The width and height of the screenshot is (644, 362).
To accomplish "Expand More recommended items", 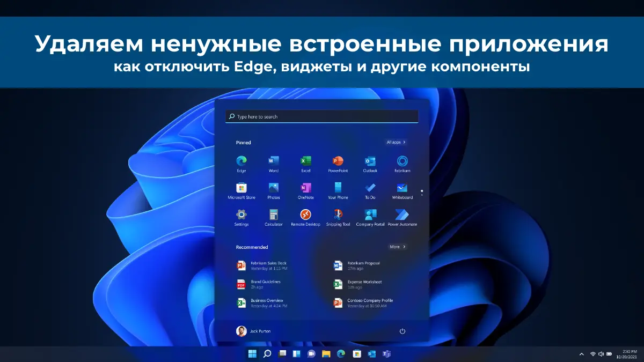I will tap(397, 247).
